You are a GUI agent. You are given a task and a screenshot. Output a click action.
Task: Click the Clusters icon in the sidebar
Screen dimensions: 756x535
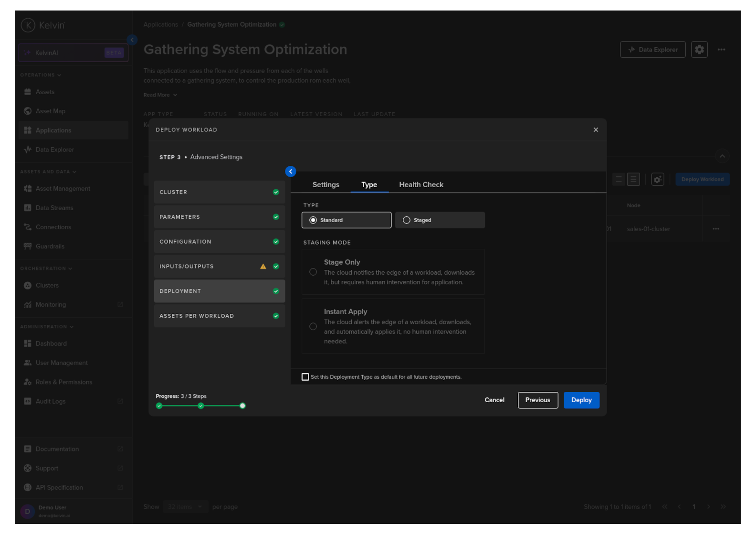(x=28, y=286)
